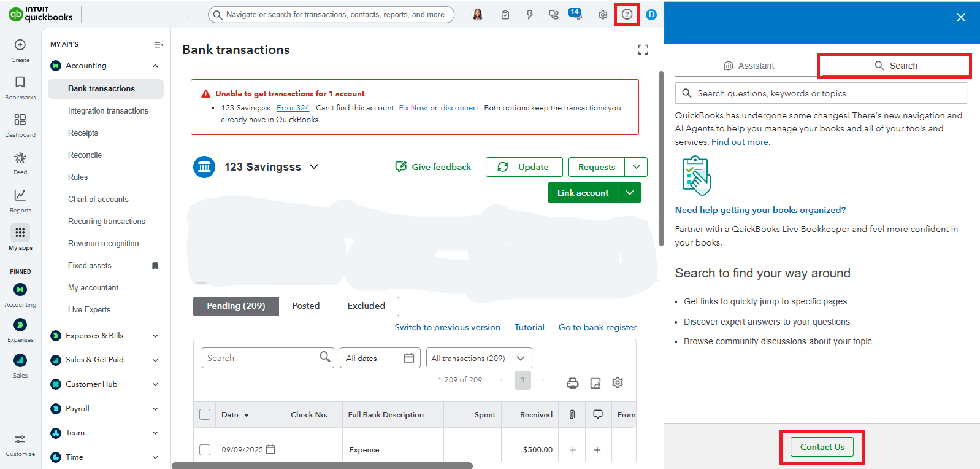This screenshot has height=469, width=980.
Task: Click the Give feedback link
Action: point(434,167)
